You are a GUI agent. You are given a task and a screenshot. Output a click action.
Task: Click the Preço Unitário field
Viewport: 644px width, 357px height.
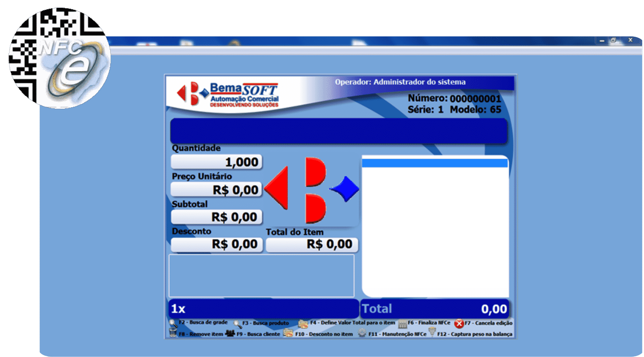pyautogui.click(x=217, y=190)
